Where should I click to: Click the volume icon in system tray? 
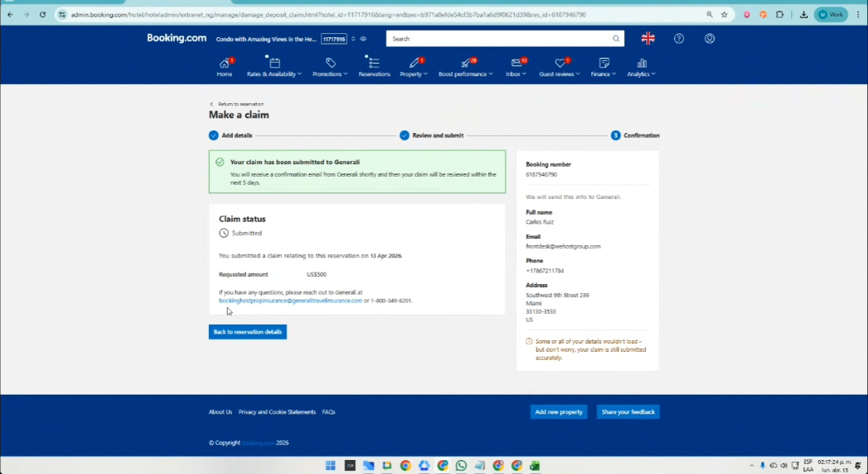784,466
